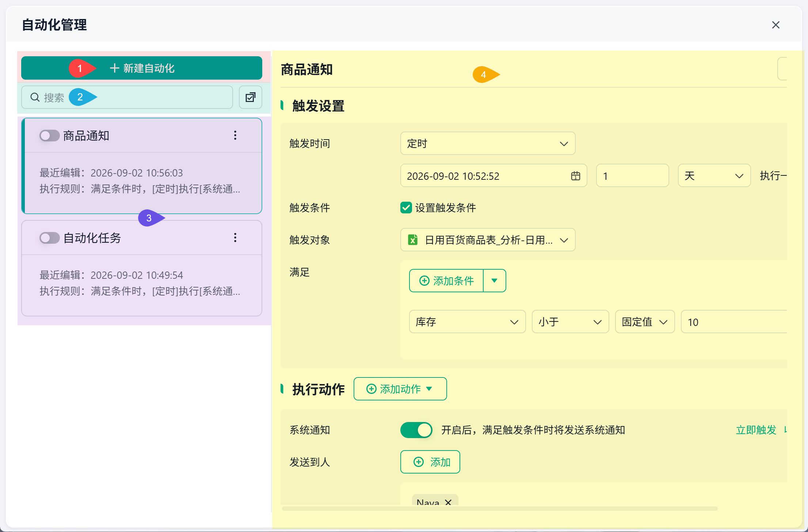Turn off the 系统通知 switch
The width and height of the screenshot is (808, 532).
416,430
